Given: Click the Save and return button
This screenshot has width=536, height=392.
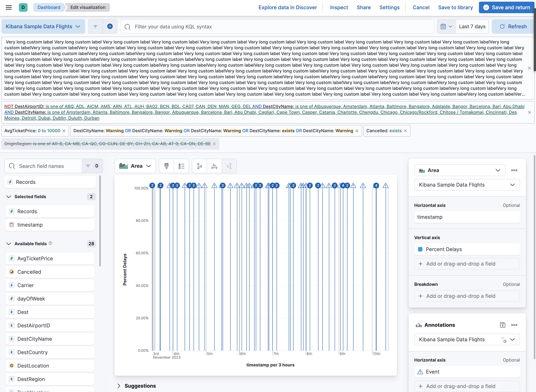Looking at the screenshot, I should pos(506,7).
